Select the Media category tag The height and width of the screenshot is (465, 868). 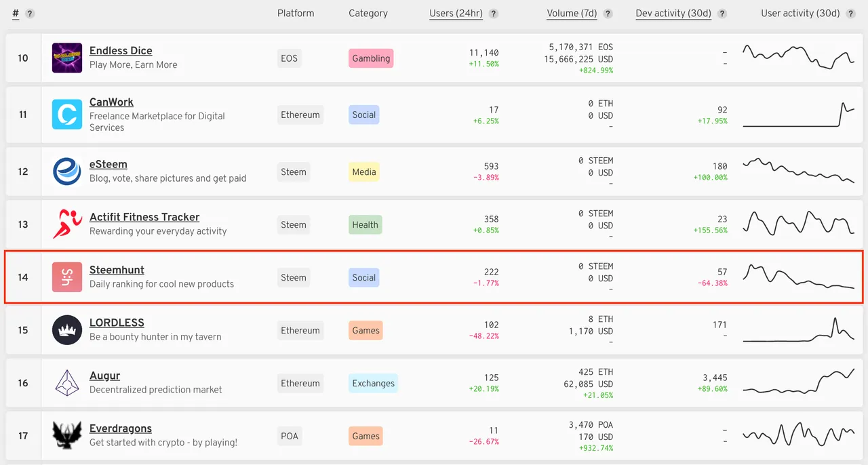click(364, 172)
